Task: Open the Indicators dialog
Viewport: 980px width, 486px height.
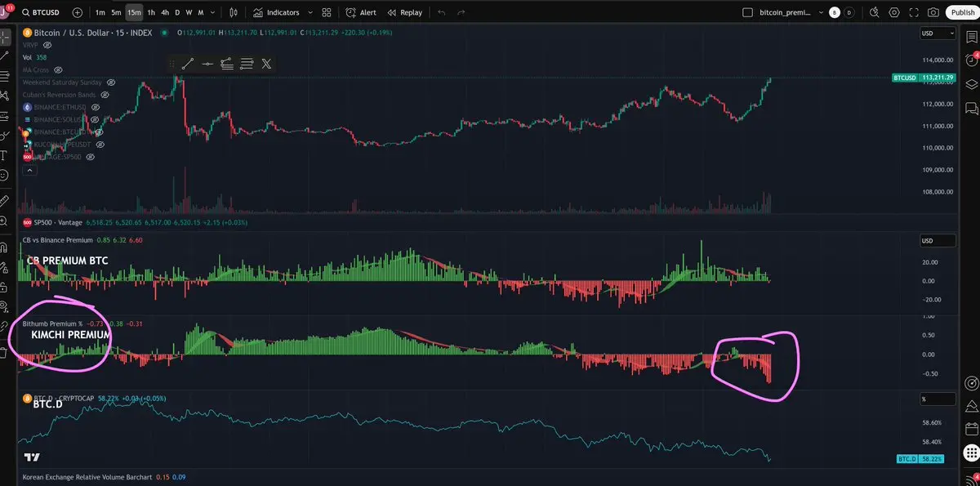Action: pos(276,12)
